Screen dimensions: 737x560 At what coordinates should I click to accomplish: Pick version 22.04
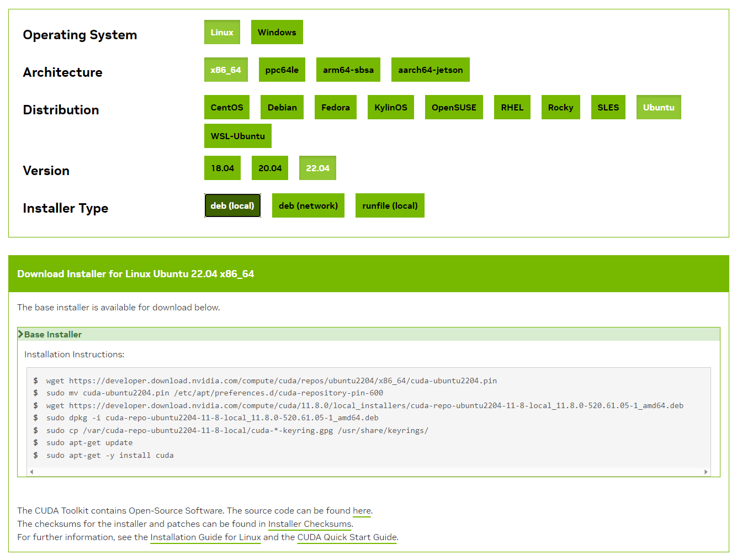[317, 168]
